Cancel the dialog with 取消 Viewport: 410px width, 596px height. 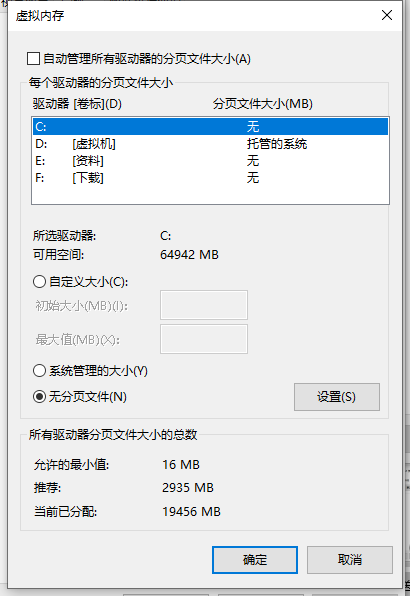pos(350,560)
